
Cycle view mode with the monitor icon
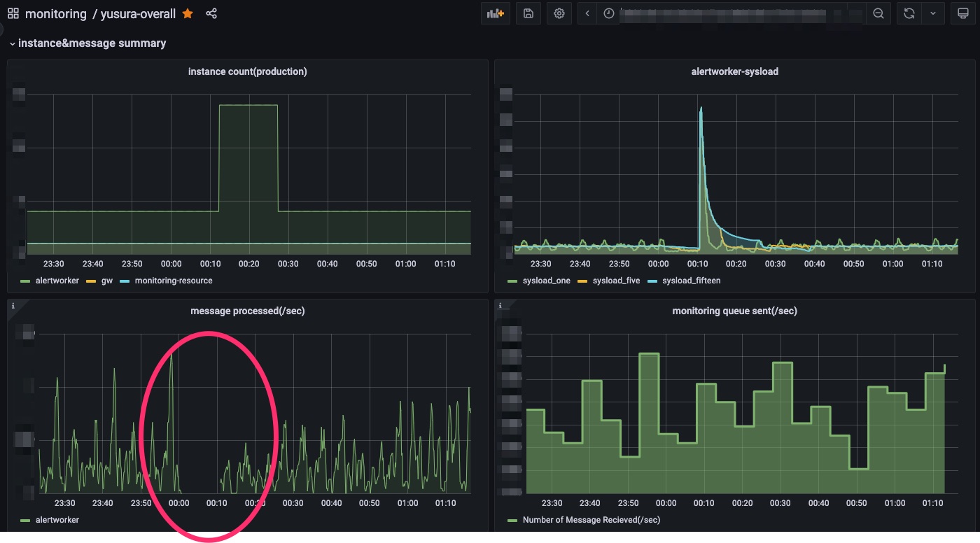pyautogui.click(x=963, y=13)
